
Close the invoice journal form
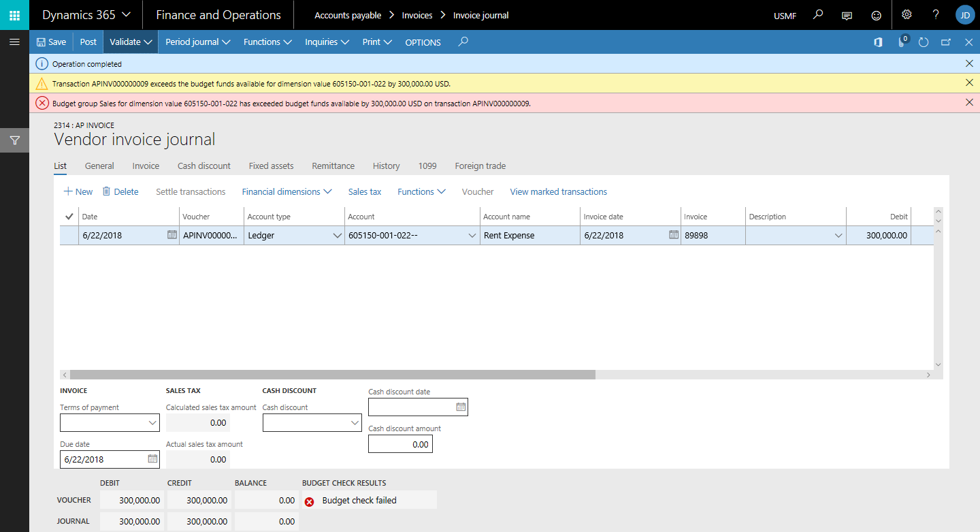(969, 42)
